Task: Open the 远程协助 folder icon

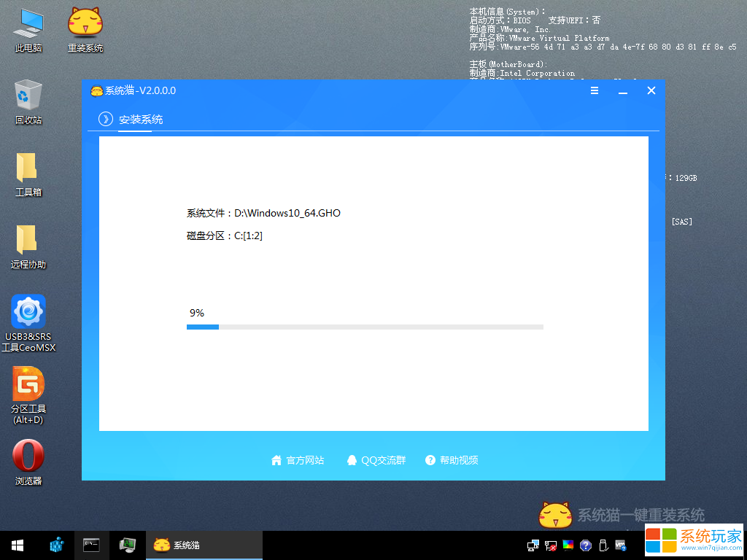Action: point(28,246)
